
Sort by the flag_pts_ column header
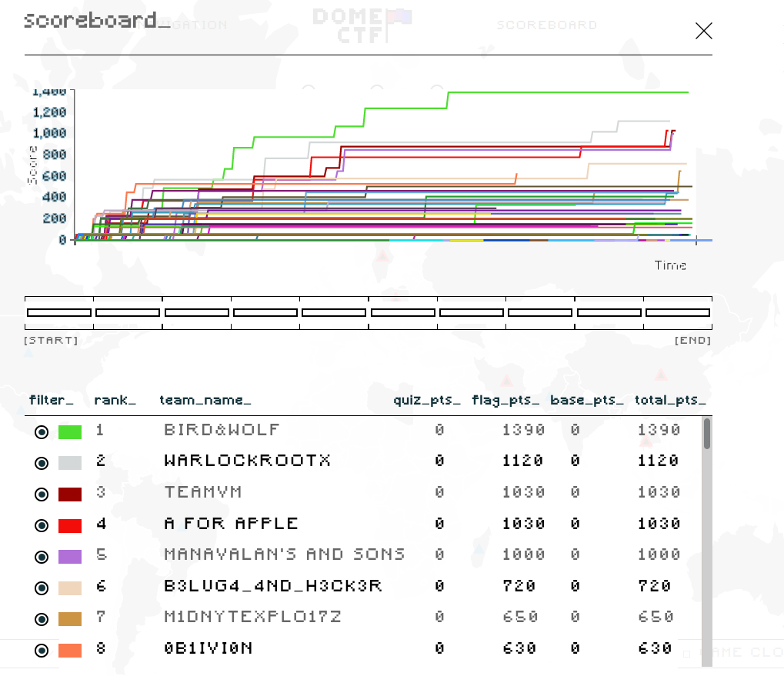[505, 400]
